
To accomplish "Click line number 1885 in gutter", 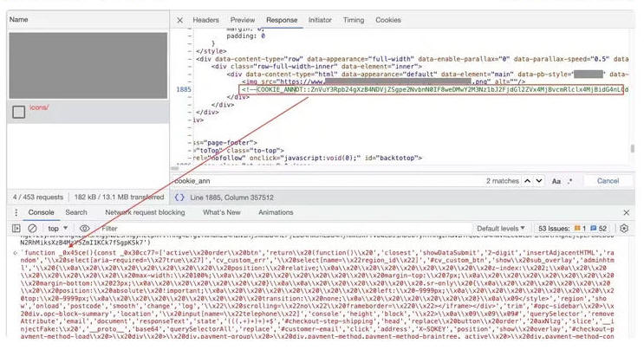I will (184, 89).
